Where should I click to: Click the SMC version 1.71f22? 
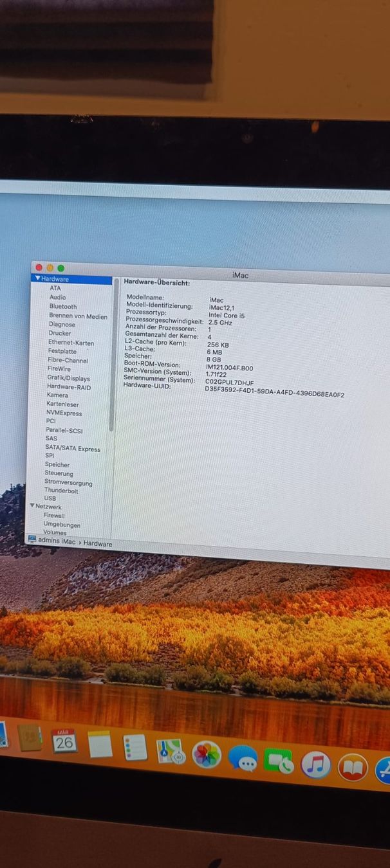(216, 374)
